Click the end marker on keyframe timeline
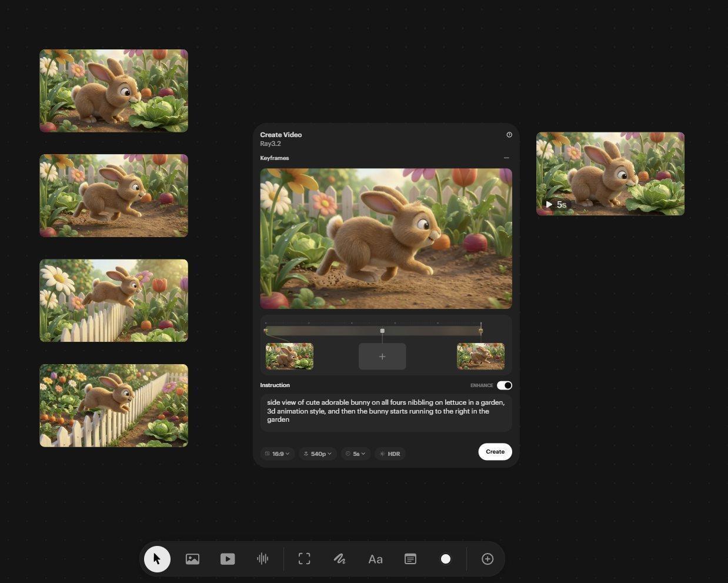The height and width of the screenshot is (583, 728). (480, 330)
